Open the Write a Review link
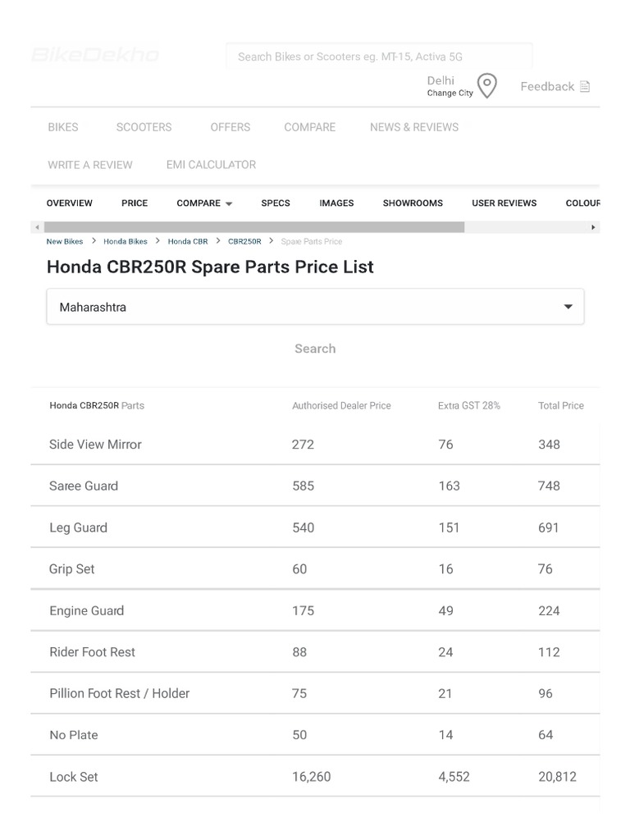630x840 pixels. (89, 165)
